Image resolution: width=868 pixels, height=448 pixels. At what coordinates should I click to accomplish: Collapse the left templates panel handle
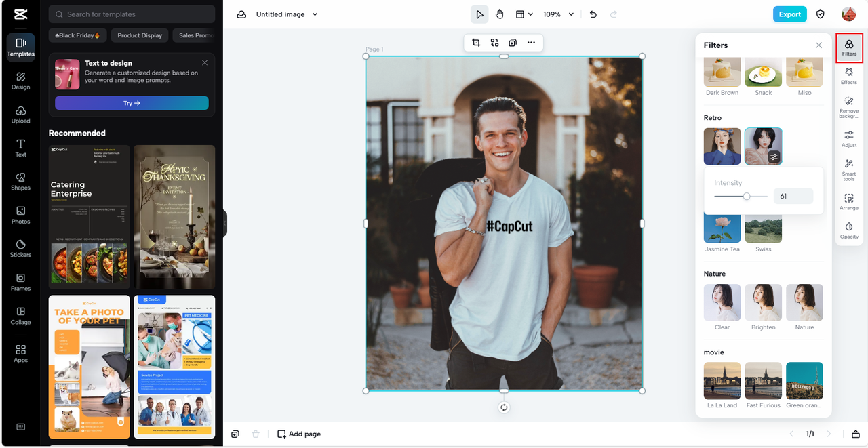pos(224,223)
